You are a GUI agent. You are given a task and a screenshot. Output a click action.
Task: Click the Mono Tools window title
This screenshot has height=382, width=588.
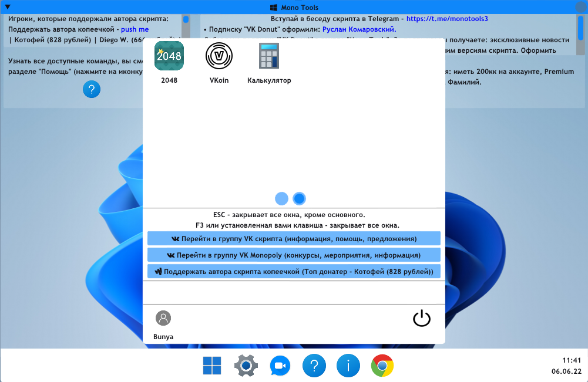tap(299, 8)
